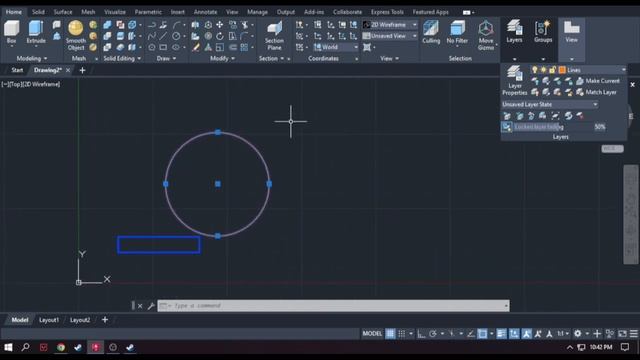
Task: Switch to the Layout1 tab
Action: (49, 320)
